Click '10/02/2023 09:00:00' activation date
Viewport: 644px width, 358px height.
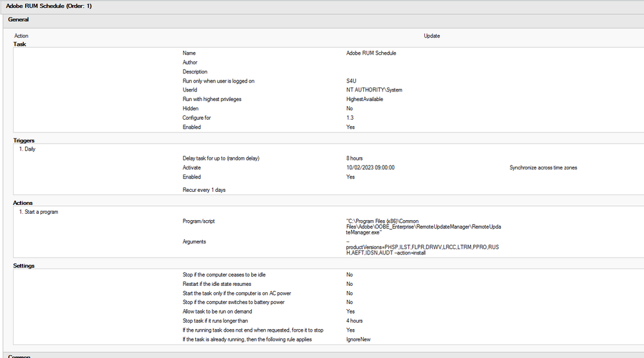click(370, 167)
